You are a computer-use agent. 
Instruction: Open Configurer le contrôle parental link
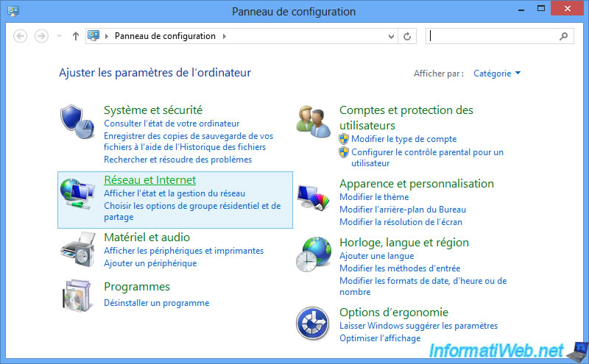point(427,157)
